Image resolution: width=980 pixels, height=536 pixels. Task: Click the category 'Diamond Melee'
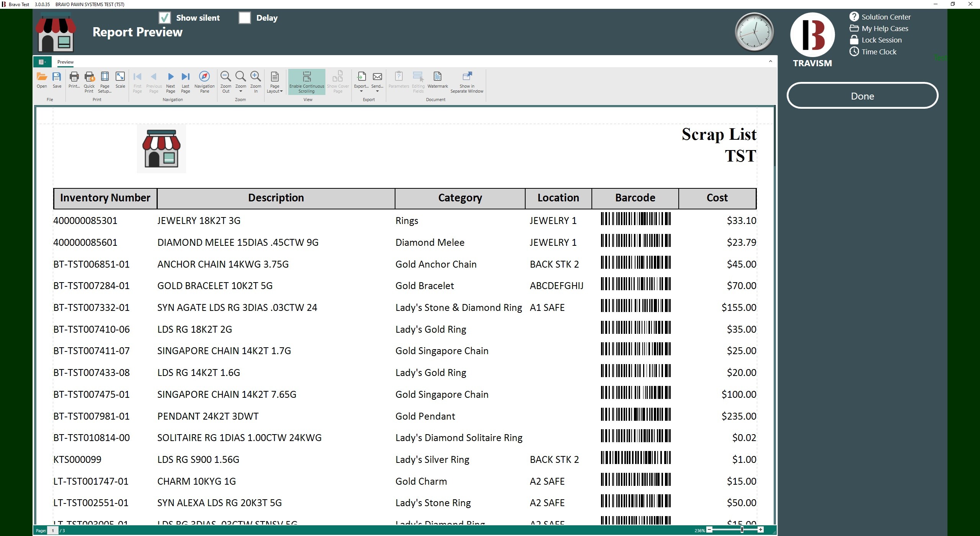pyautogui.click(x=430, y=242)
